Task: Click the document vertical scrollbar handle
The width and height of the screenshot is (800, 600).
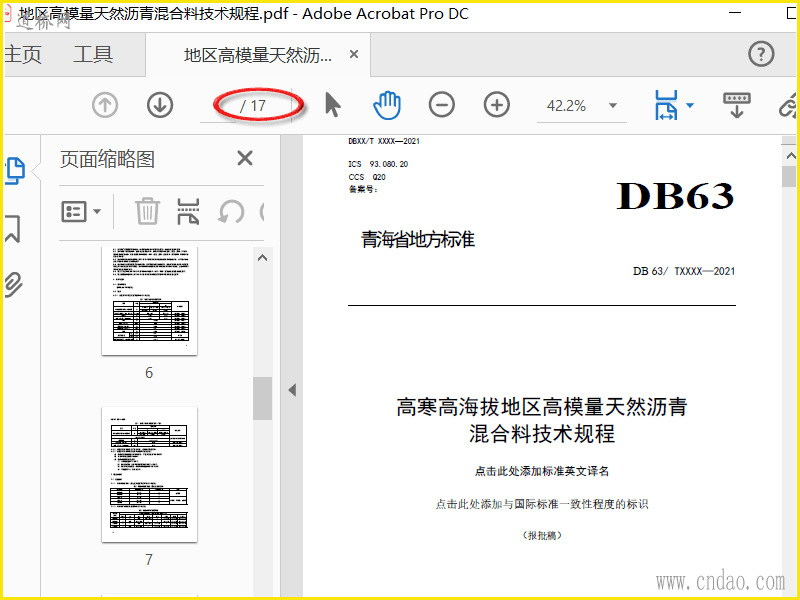Action: click(789, 177)
